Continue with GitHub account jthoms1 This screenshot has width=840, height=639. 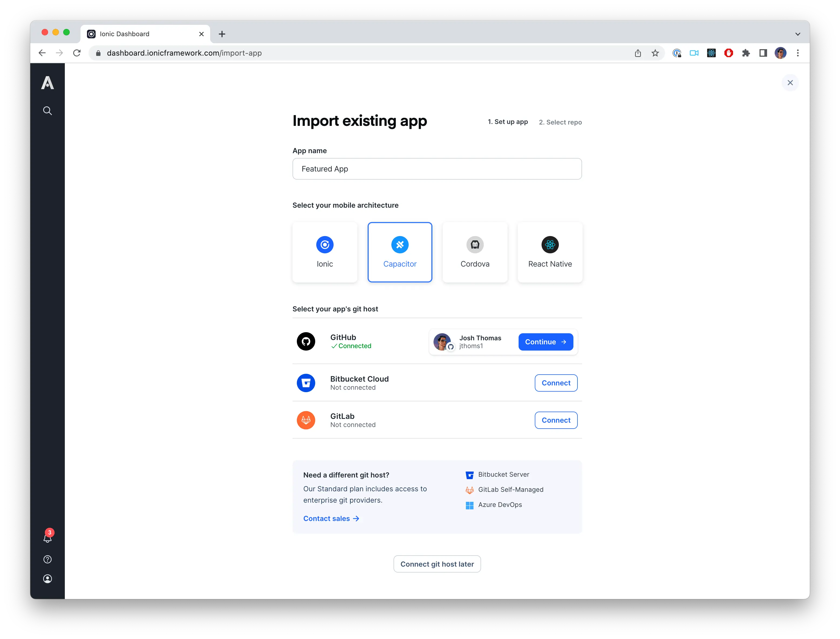[x=545, y=342]
